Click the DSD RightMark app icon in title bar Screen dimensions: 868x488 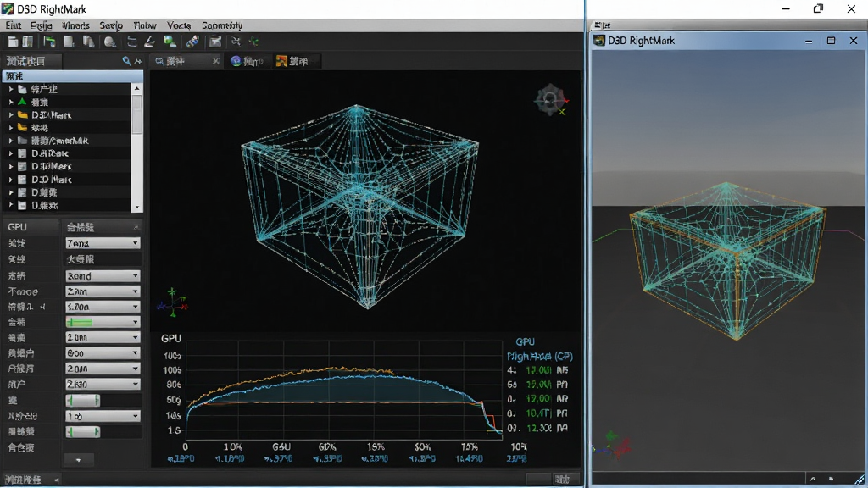pos(8,8)
